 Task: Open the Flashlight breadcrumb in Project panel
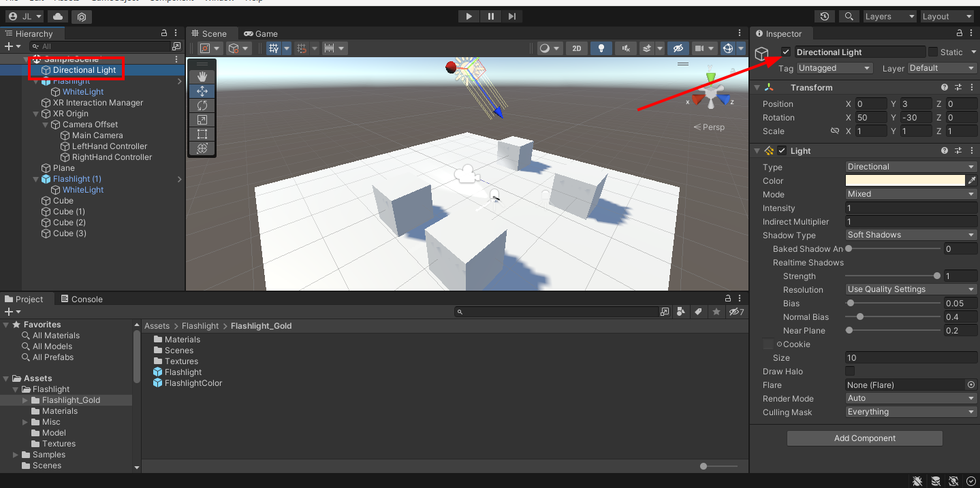[200, 325]
